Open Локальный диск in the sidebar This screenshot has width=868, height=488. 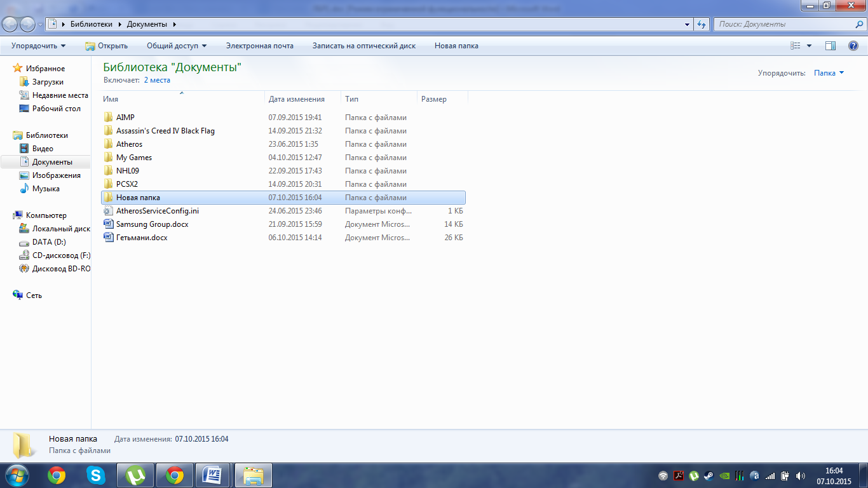(61, 229)
